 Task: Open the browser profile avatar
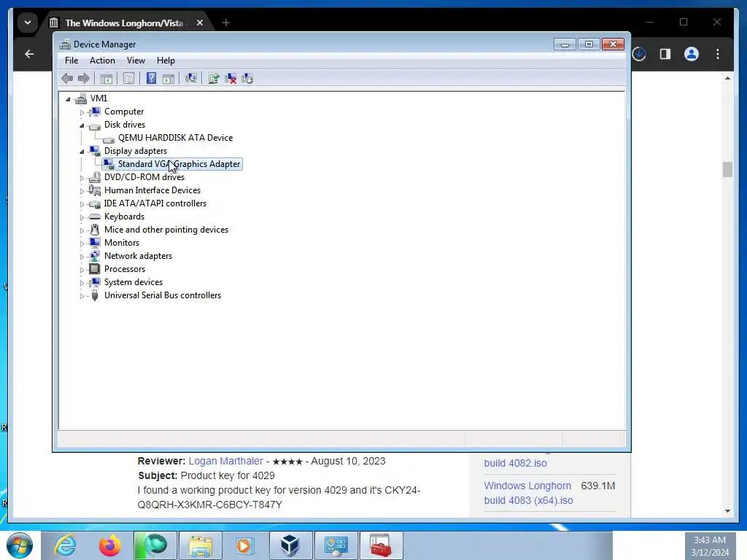tap(692, 54)
